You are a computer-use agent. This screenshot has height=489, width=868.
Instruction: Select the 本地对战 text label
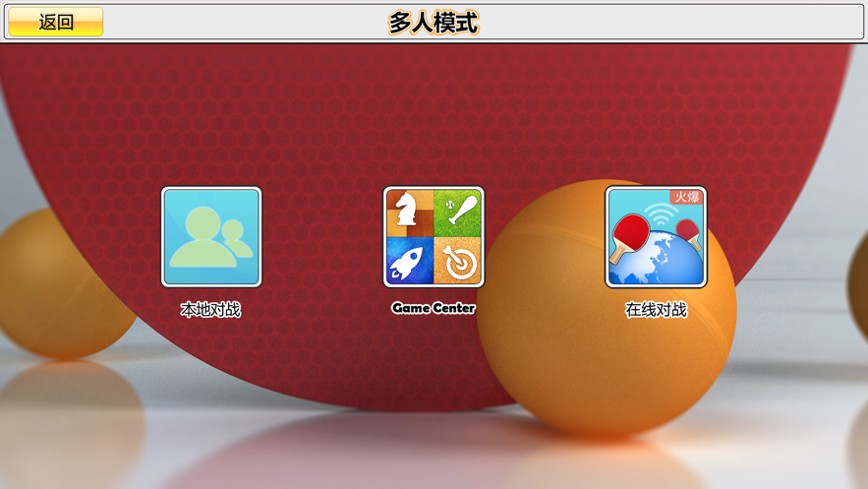pyautogui.click(x=210, y=310)
